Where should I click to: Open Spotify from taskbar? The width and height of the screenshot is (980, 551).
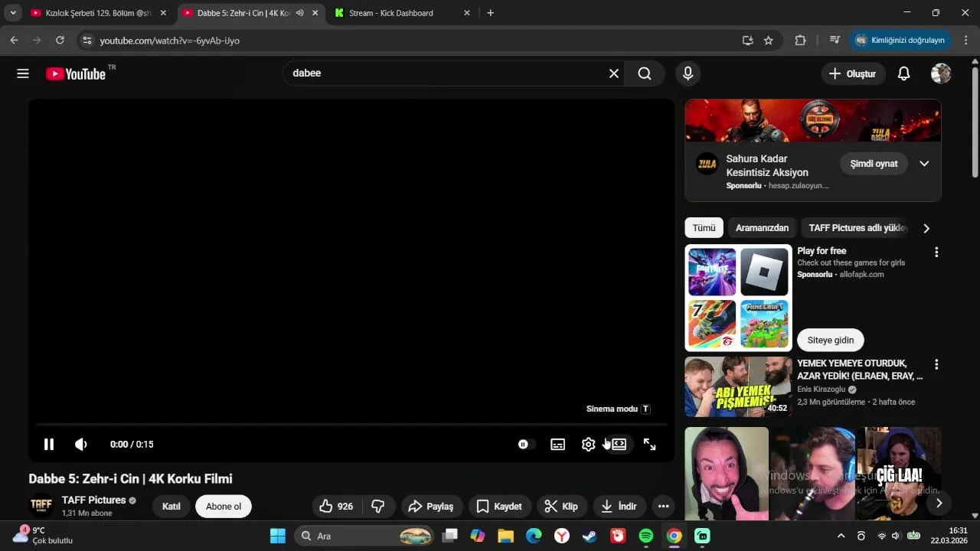(645, 536)
